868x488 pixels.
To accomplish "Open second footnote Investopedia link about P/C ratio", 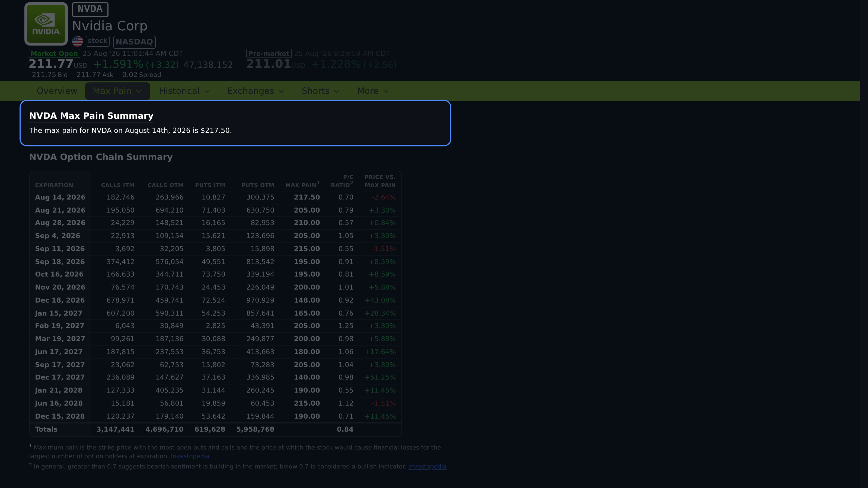I will (x=427, y=466).
